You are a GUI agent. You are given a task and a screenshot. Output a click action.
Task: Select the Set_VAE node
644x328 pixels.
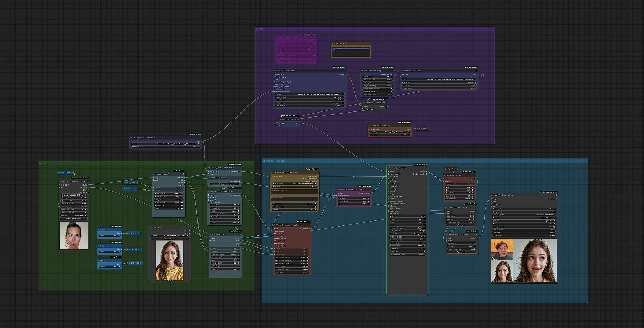[x=422, y=129]
